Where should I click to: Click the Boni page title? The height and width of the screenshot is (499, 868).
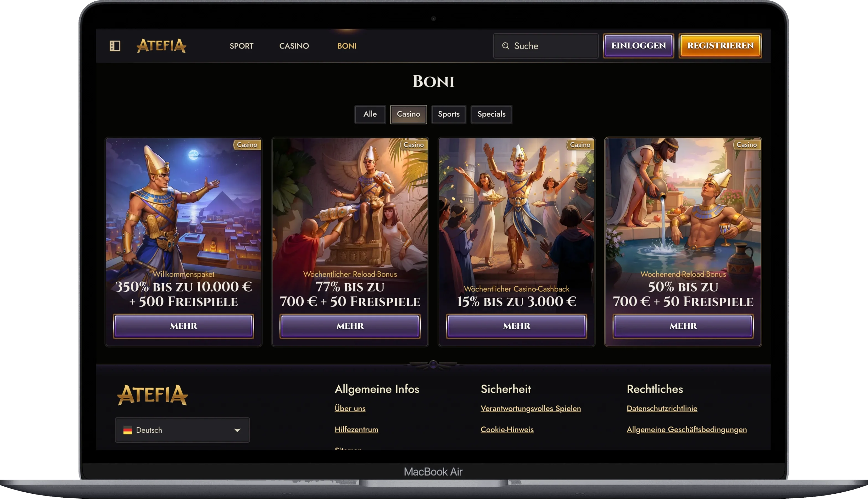[x=433, y=82]
